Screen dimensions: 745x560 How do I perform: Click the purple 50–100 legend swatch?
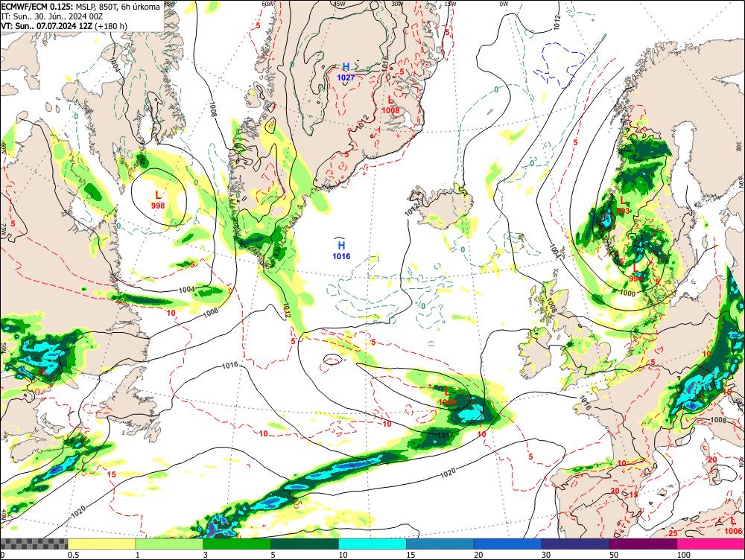pos(644,544)
